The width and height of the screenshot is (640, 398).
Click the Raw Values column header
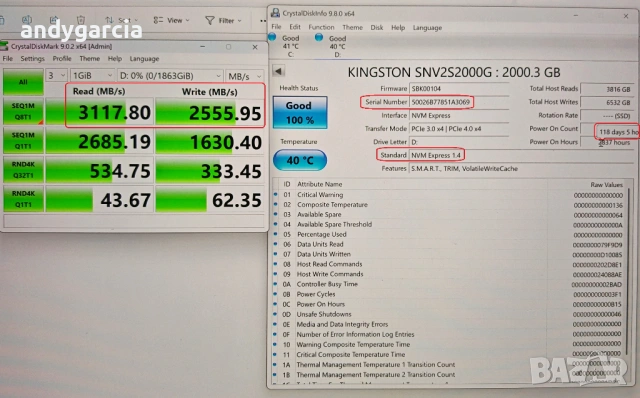click(606, 185)
